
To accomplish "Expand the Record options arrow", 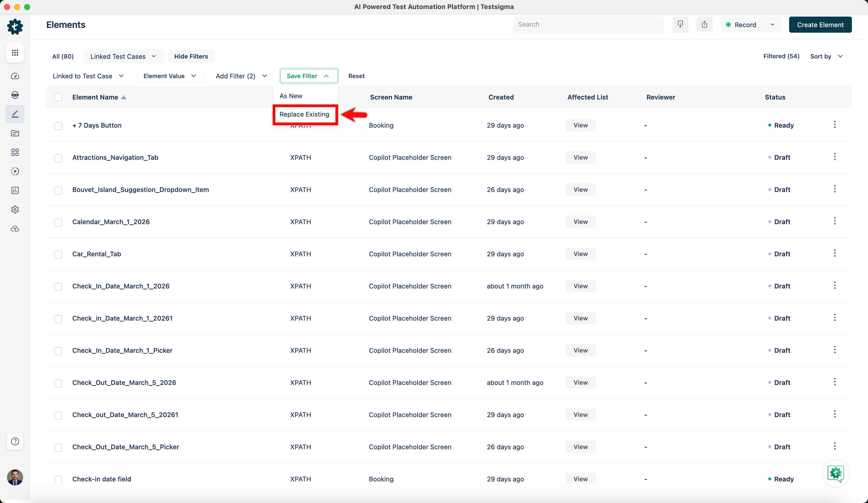I will coord(772,25).
